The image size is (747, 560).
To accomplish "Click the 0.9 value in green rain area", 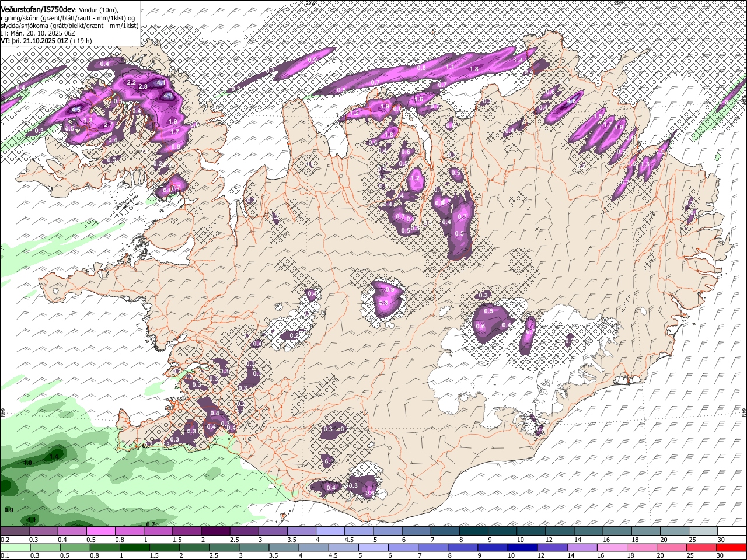I will (9, 510).
